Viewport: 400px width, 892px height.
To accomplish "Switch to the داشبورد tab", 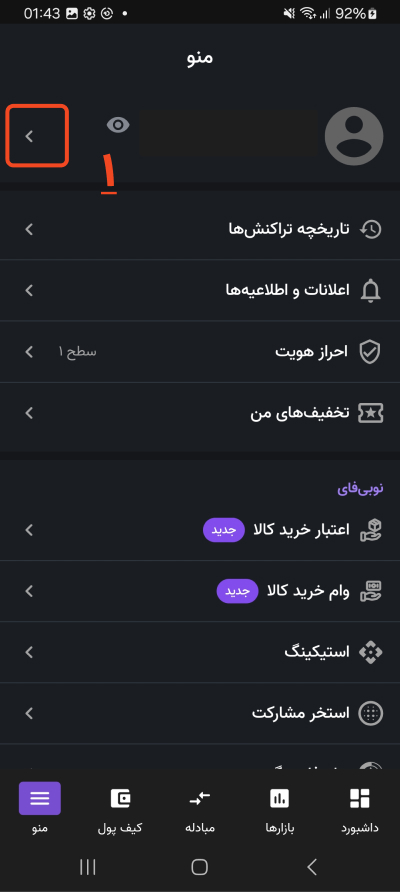I will [360, 810].
